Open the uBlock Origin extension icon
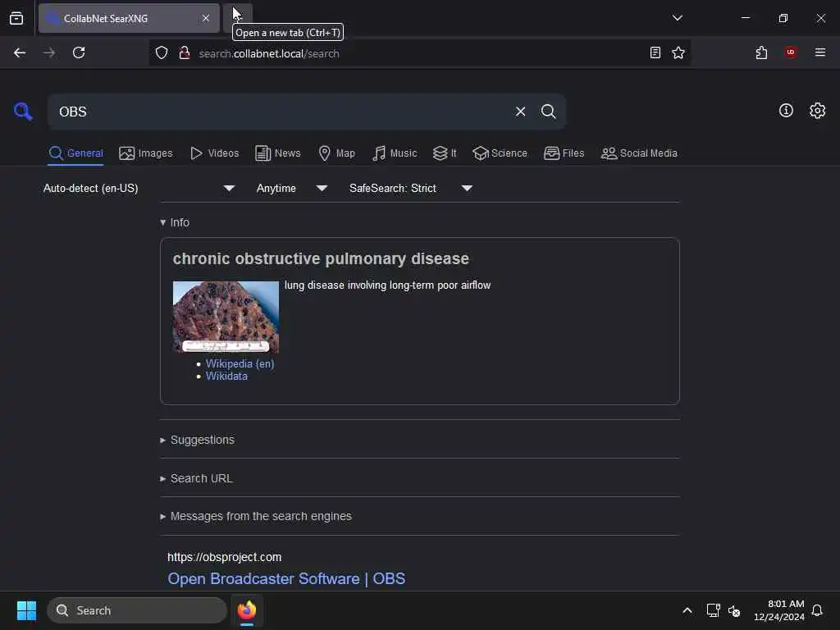The height and width of the screenshot is (630, 840). [791, 52]
